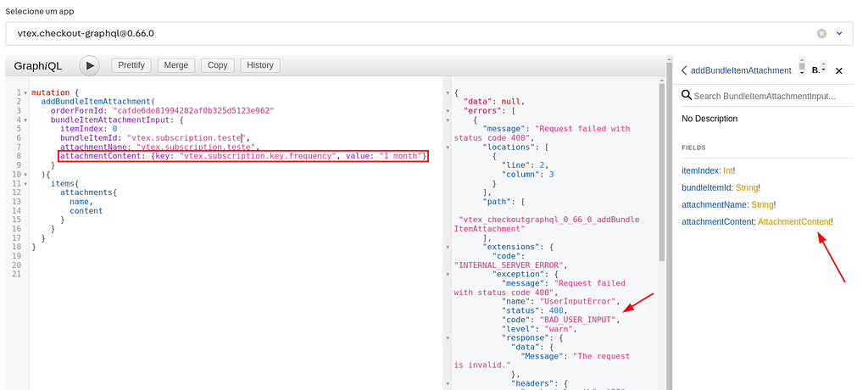Image resolution: width=868 pixels, height=390 pixels.
Task: Click line number 21 in the gutter
Action: (19, 274)
